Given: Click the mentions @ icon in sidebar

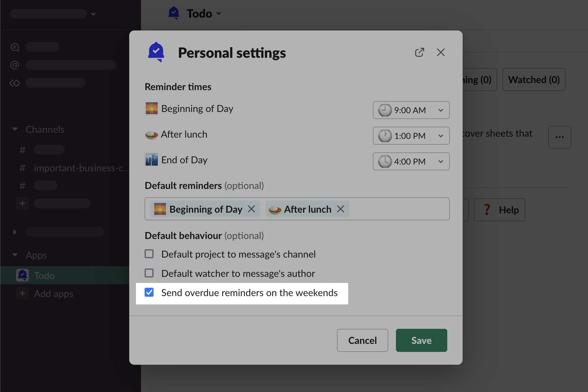Looking at the screenshot, I should point(15,65).
